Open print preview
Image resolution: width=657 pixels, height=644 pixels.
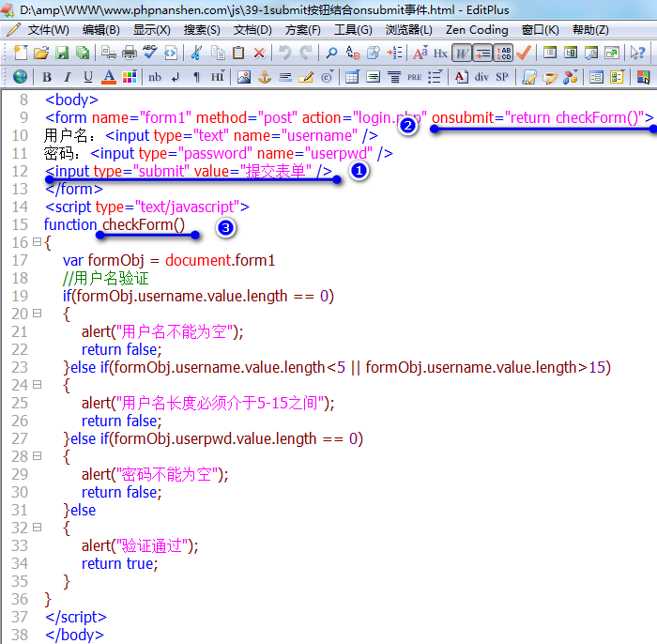[x=109, y=53]
